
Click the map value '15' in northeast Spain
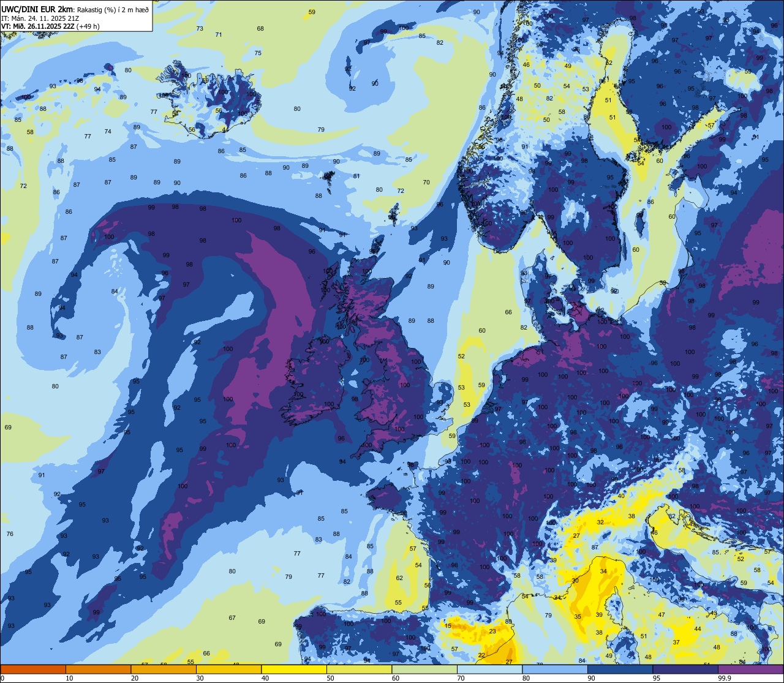coord(448,625)
